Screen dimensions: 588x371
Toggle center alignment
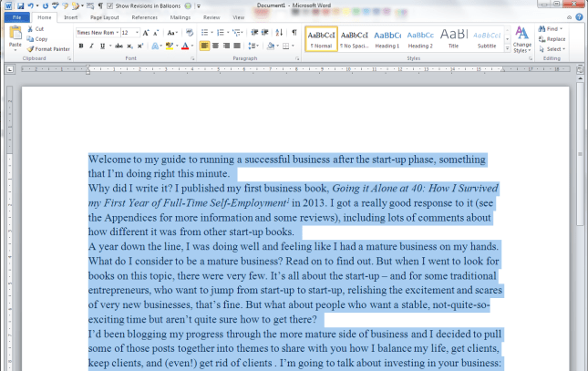tap(215, 46)
